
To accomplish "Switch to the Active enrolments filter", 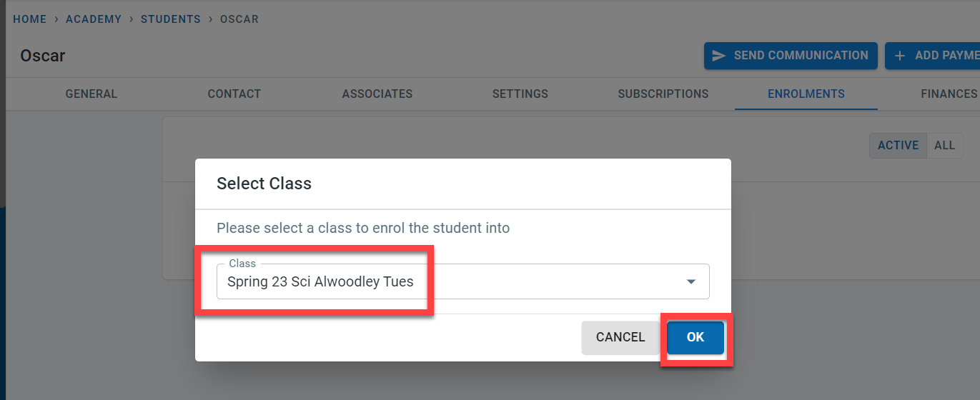I will [x=898, y=146].
